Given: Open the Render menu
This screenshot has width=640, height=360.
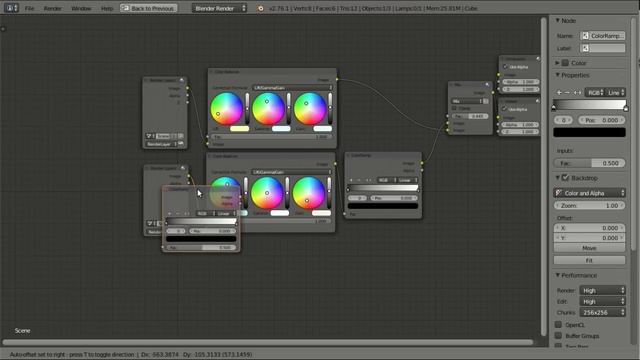Looking at the screenshot, I should pyautogui.click(x=53, y=8).
